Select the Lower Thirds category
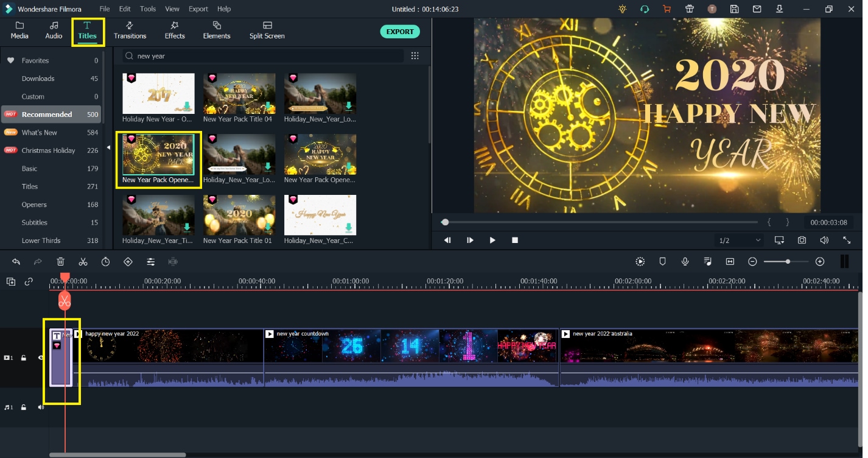The width and height of the screenshot is (868, 458). coord(52,241)
